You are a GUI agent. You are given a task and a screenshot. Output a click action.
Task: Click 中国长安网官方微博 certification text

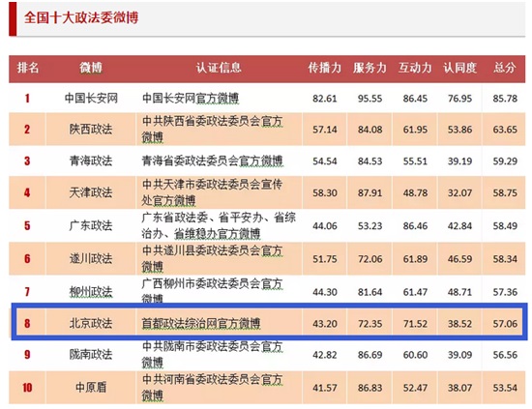[191, 99]
